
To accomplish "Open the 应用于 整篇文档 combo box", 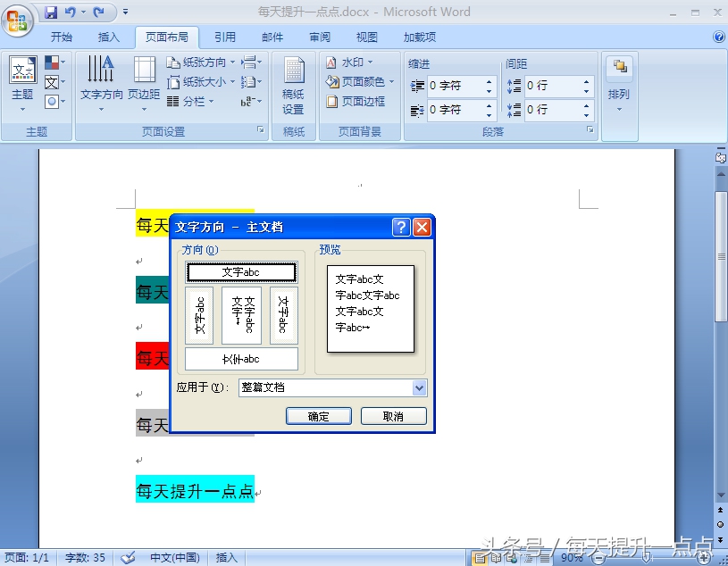I will (332, 387).
